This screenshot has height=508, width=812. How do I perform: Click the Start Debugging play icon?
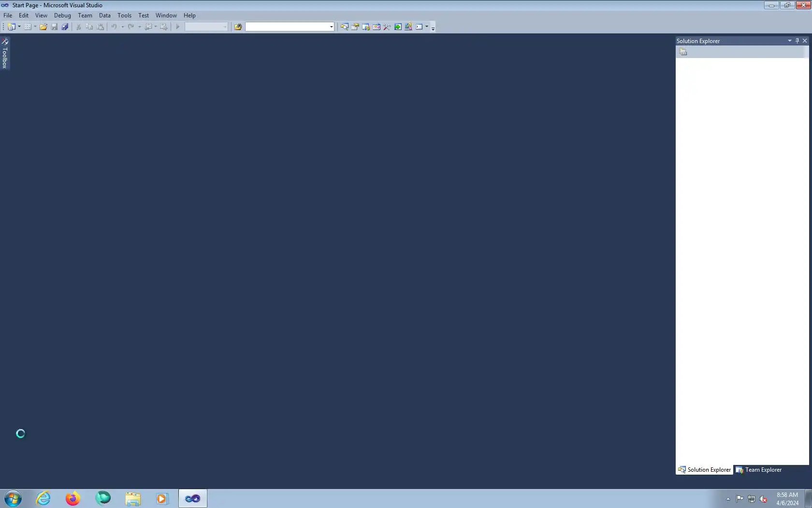[178, 27]
